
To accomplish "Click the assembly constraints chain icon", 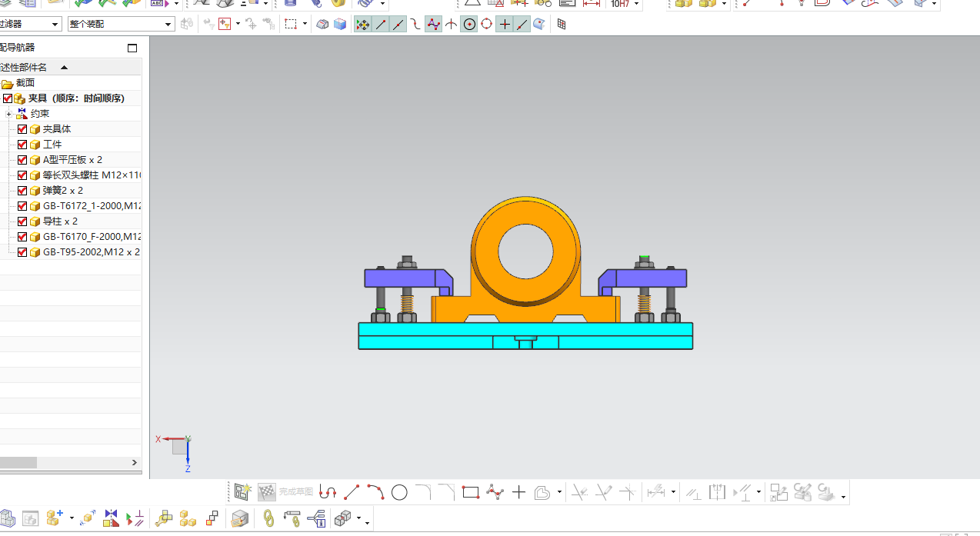I will (x=268, y=519).
